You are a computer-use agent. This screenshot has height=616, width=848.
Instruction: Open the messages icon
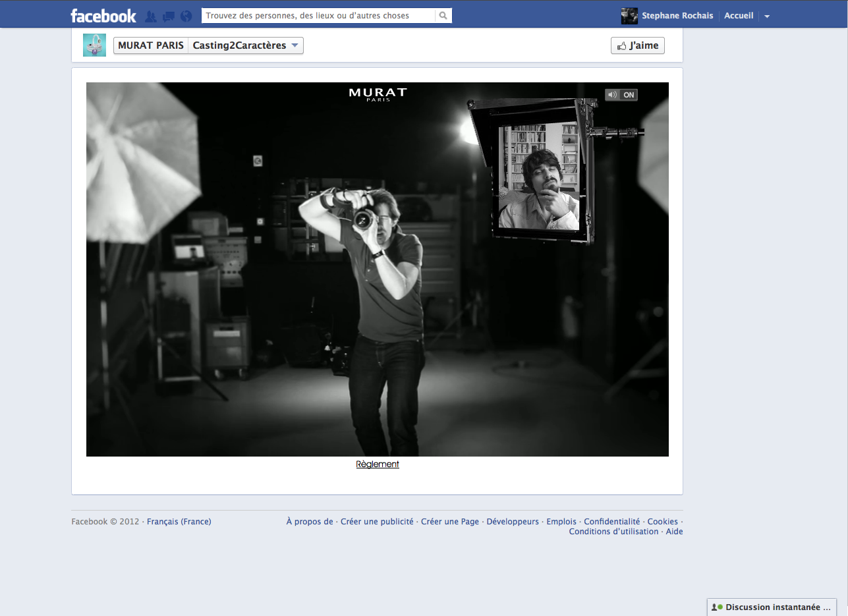click(169, 16)
